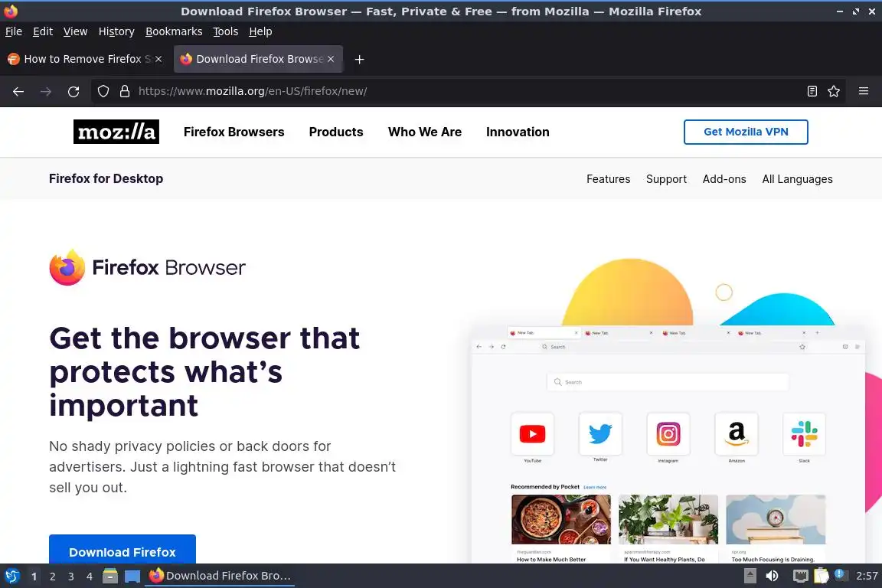Open the Firefox hamburger application menu
Viewport: 882px width, 588px height.
pyautogui.click(x=864, y=91)
